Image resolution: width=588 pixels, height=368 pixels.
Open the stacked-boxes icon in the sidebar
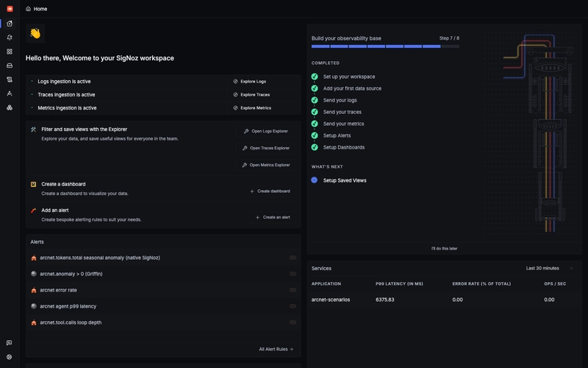tap(10, 107)
